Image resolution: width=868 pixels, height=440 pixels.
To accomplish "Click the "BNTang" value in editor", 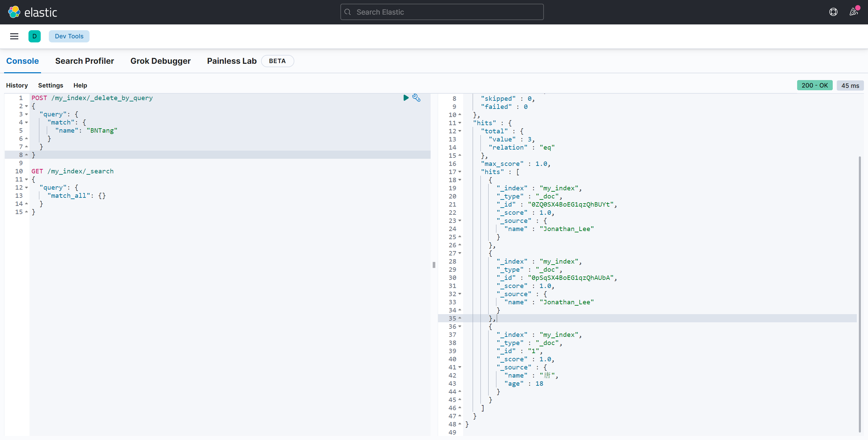I will [102, 131].
